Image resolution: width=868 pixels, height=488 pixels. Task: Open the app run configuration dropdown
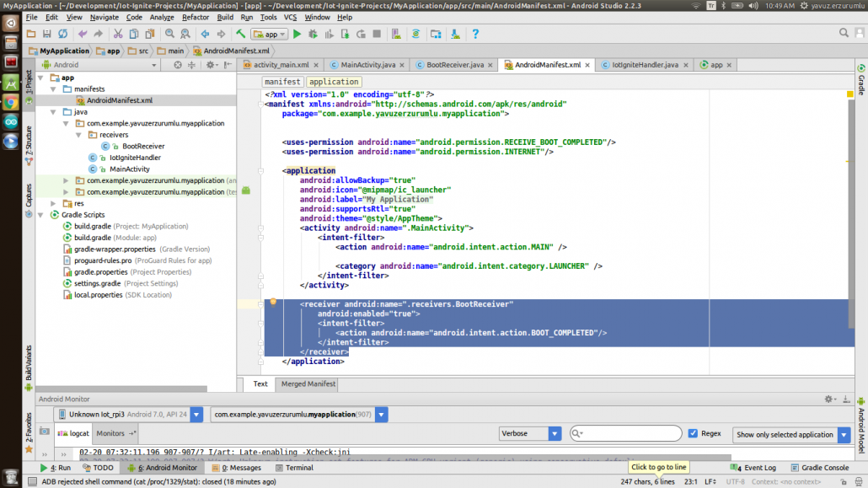[269, 35]
